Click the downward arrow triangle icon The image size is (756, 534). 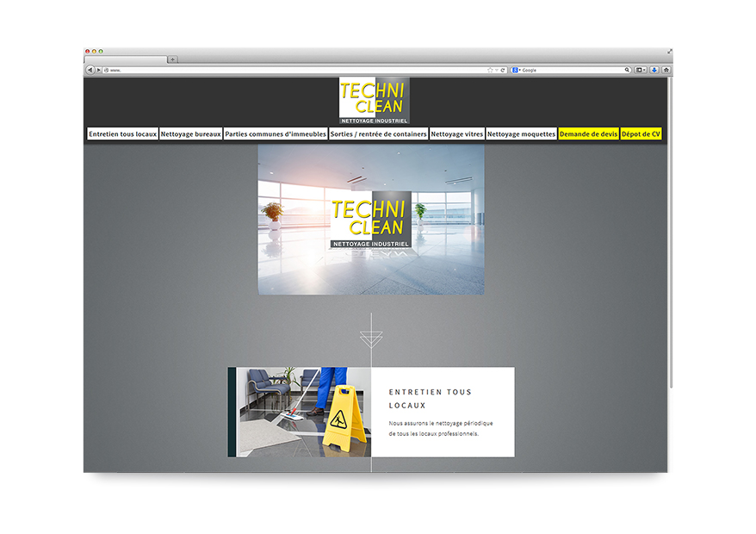[371, 339]
